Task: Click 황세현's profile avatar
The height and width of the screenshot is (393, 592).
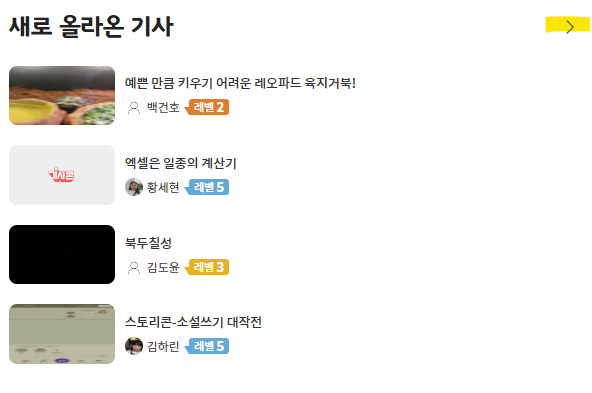Action: point(134,187)
